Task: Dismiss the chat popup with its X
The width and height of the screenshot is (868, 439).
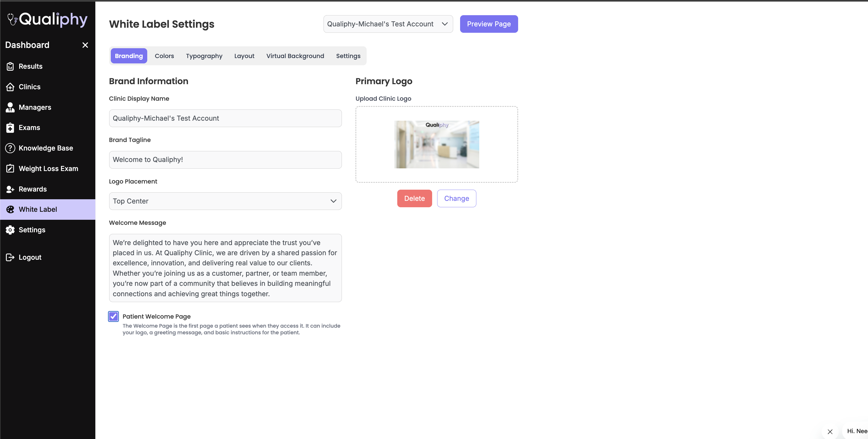Action: 830,432
